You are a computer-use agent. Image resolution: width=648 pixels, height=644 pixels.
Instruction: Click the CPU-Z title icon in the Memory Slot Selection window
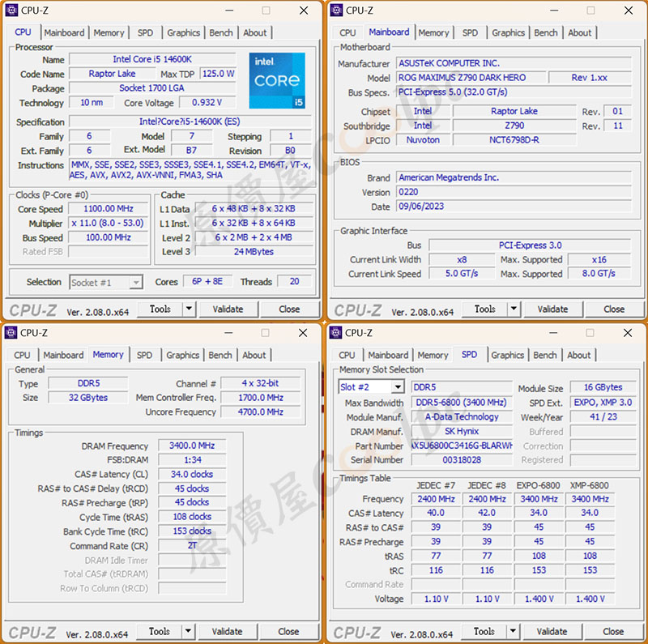coord(335,333)
